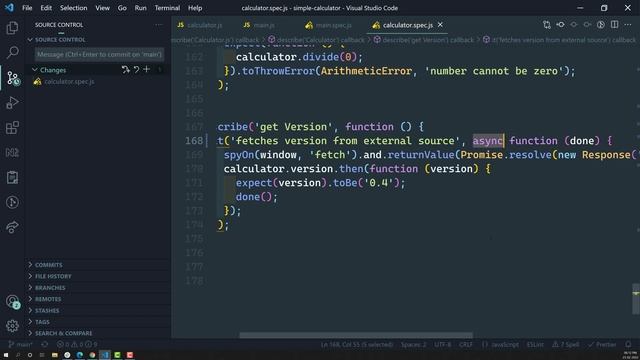Switch to the main.spec.js tab
640x360 pixels.
click(x=329, y=25)
